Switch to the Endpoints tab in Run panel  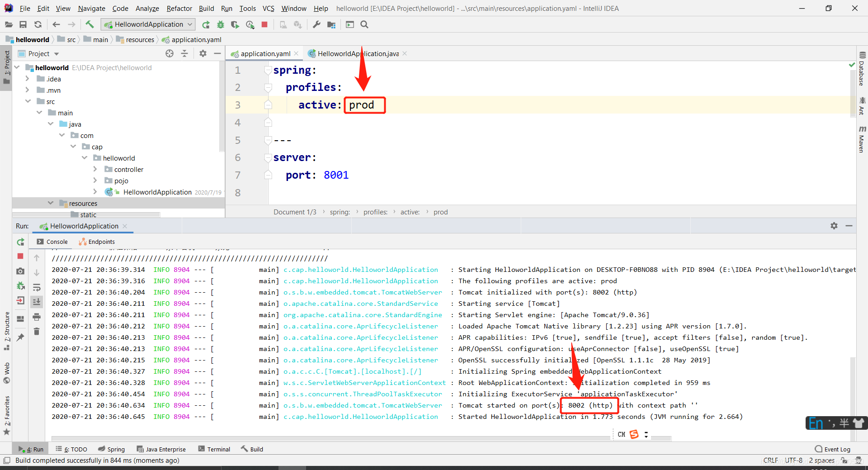97,242
